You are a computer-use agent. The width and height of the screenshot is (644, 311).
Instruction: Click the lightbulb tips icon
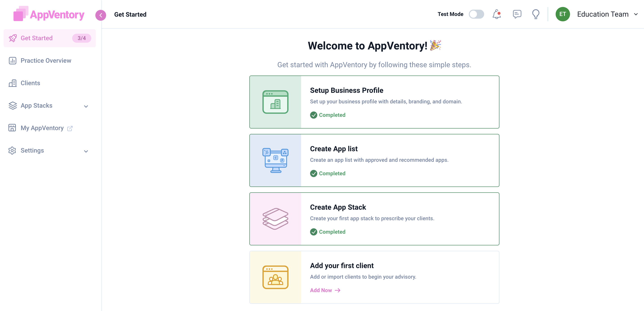pyautogui.click(x=535, y=14)
